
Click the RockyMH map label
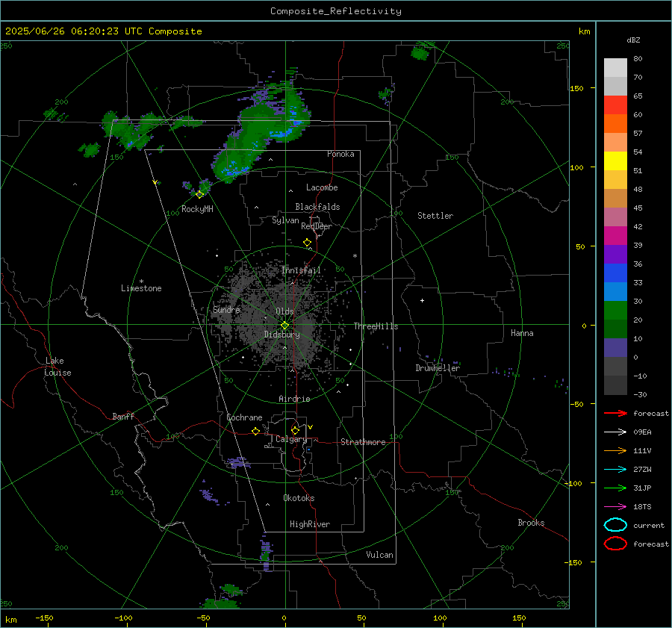pos(197,209)
